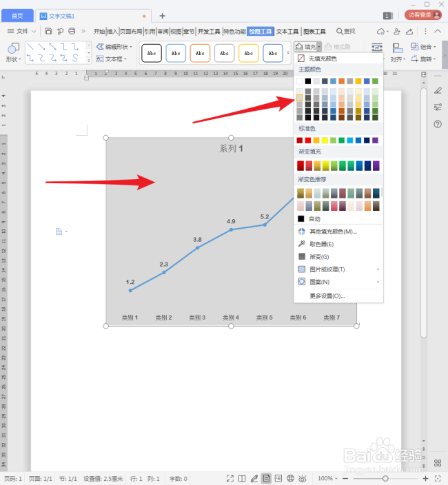Click the settings sliders icon in sidebar
The image size is (448, 485).
(x=438, y=107)
